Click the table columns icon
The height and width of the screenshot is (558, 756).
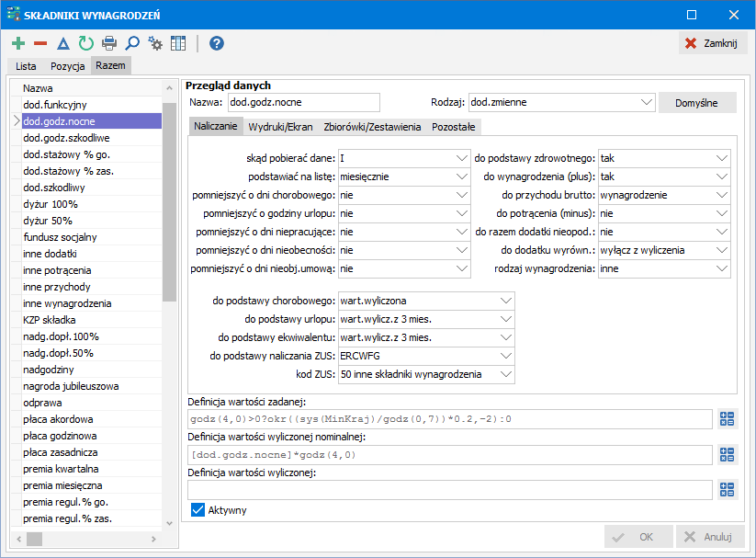tap(178, 43)
